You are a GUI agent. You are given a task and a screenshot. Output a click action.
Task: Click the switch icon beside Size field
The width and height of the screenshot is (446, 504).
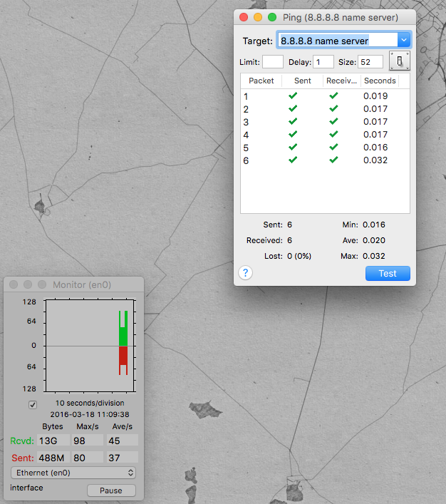400,62
